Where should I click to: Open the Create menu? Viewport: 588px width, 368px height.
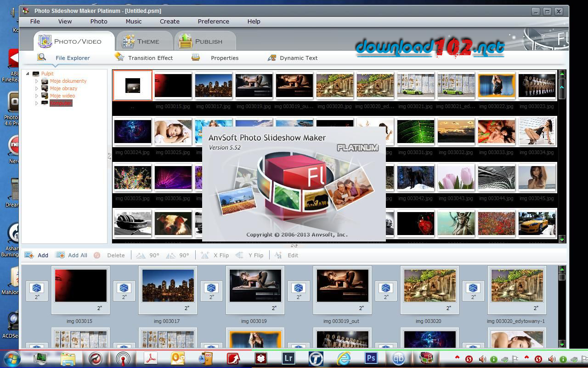(170, 21)
